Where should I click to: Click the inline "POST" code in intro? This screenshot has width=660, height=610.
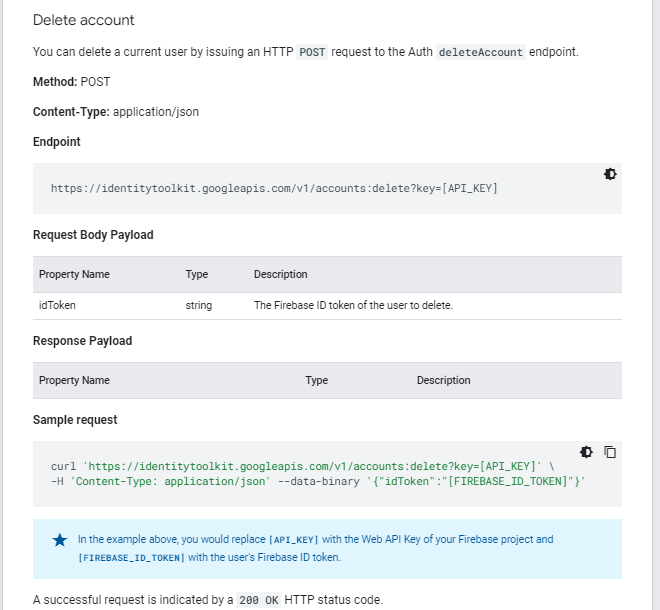click(x=313, y=52)
